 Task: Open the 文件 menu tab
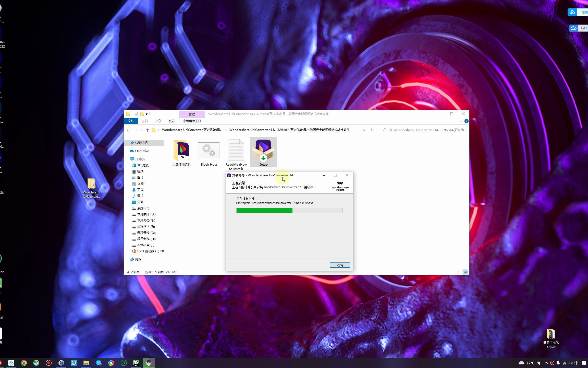[x=131, y=121]
